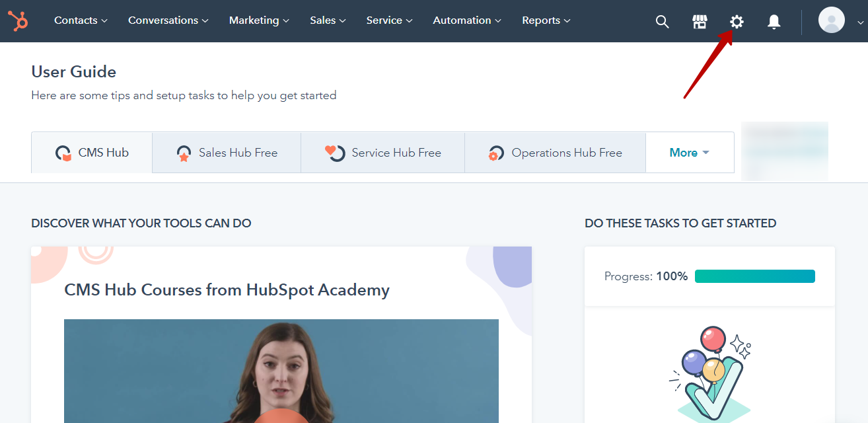Open the Service menu
This screenshot has width=868, height=423.
pyautogui.click(x=389, y=20)
